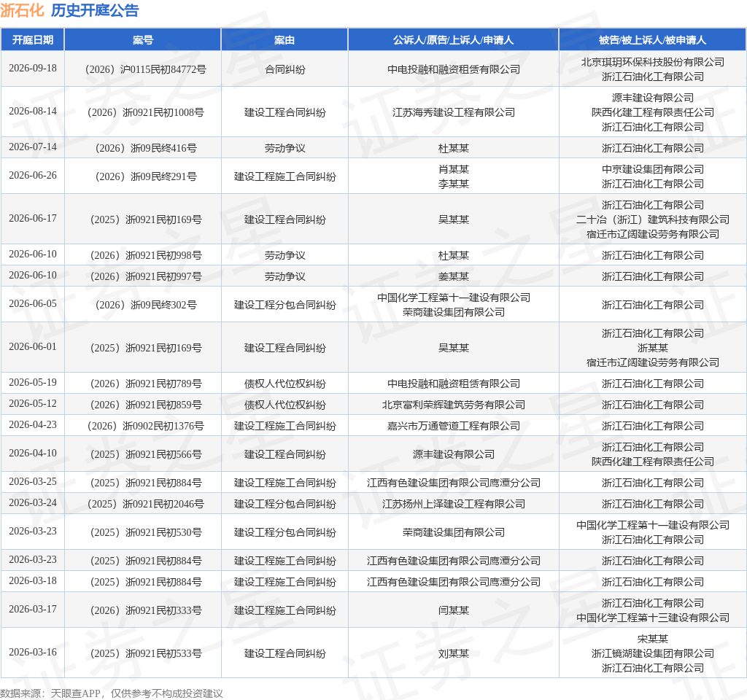747x700 pixels.
Task: Select defendant 中国化学工程第十三建设有限公司
Action: click(653, 618)
